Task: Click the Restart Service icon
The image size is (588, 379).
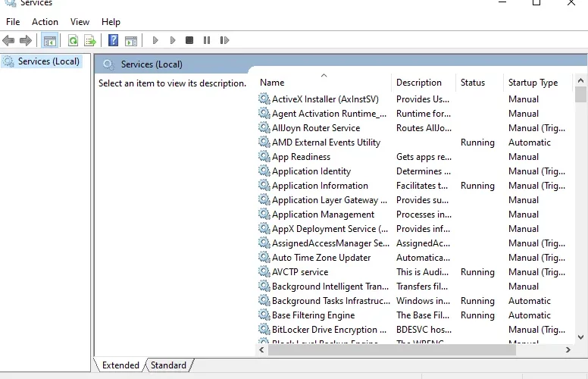Action: click(224, 40)
